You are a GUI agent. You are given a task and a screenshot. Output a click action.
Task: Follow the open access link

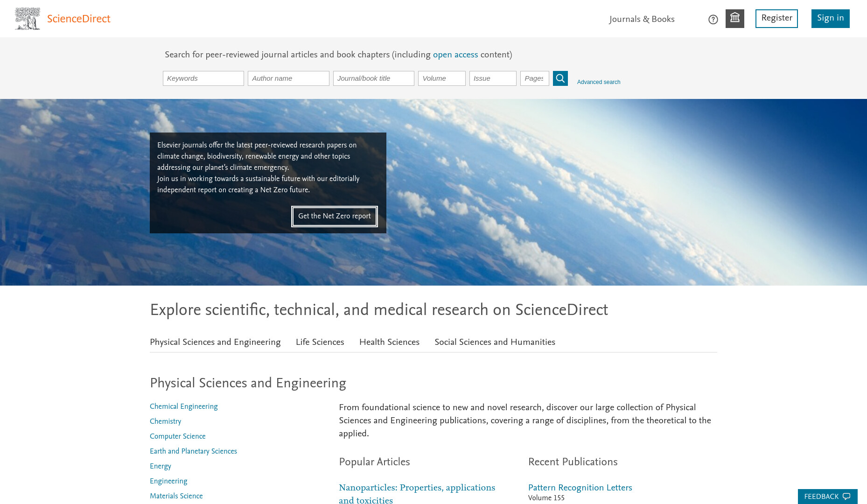coord(455,55)
